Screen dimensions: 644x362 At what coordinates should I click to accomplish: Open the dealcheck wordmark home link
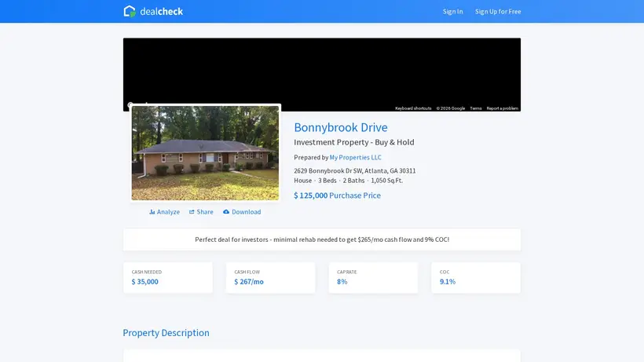point(162,12)
